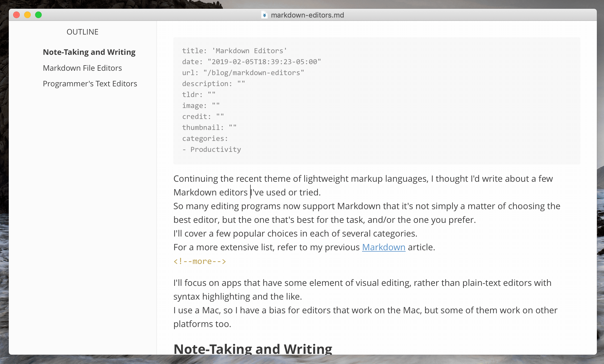Enter full screen using green button
This screenshot has width=604, height=364.
(x=38, y=15)
